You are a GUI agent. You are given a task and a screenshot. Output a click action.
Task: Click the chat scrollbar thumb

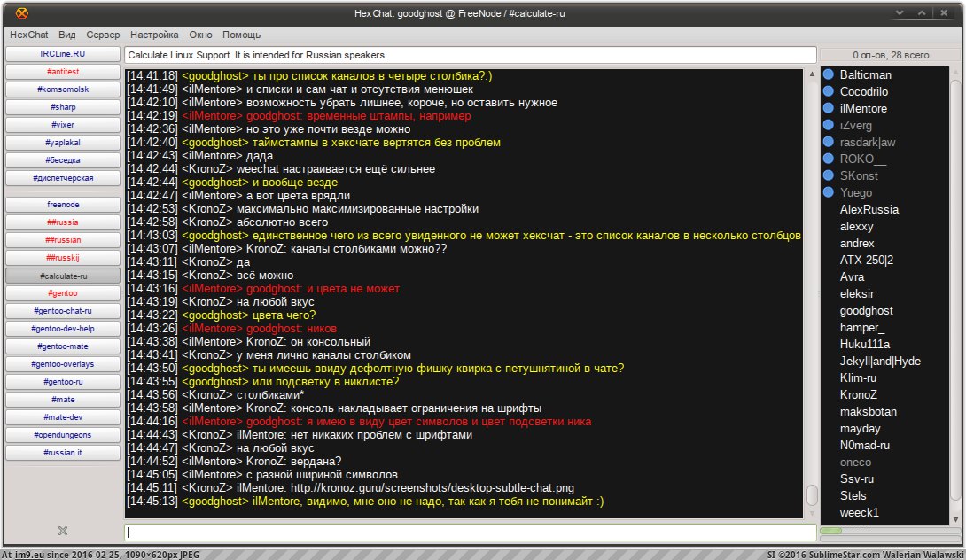pos(812,494)
